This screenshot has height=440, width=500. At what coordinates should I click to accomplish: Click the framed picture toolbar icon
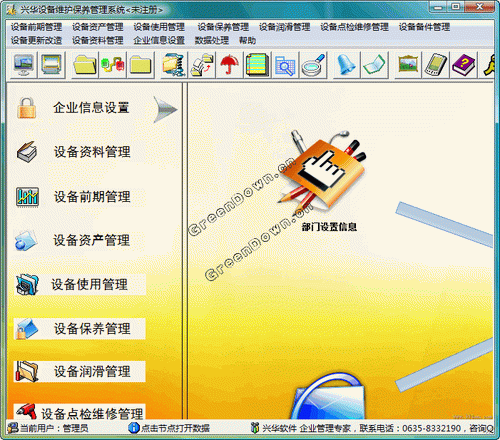(408, 65)
